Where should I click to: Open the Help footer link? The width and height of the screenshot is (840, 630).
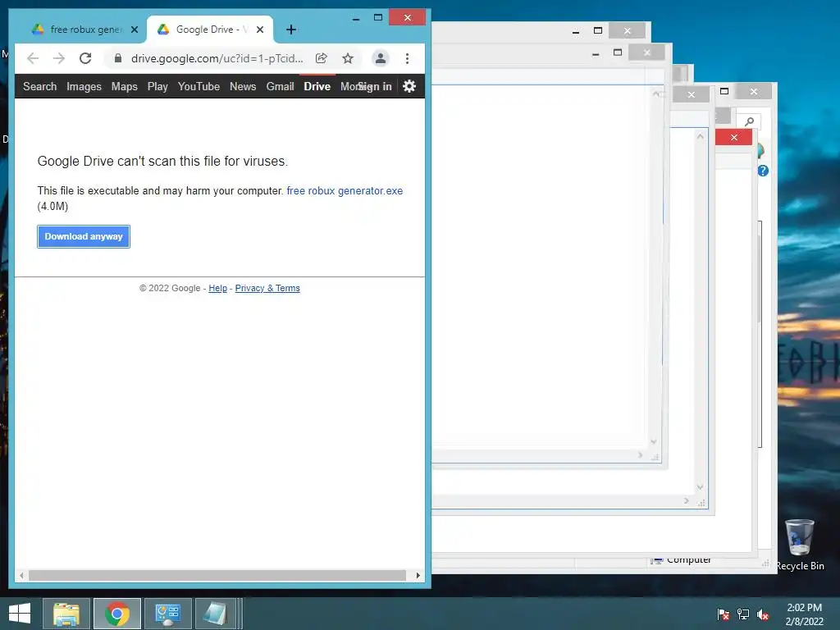tap(217, 288)
